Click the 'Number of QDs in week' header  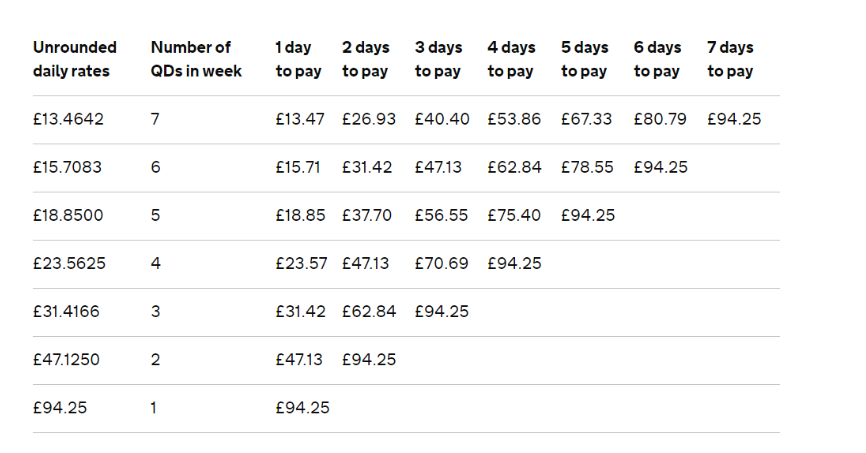tap(196, 59)
